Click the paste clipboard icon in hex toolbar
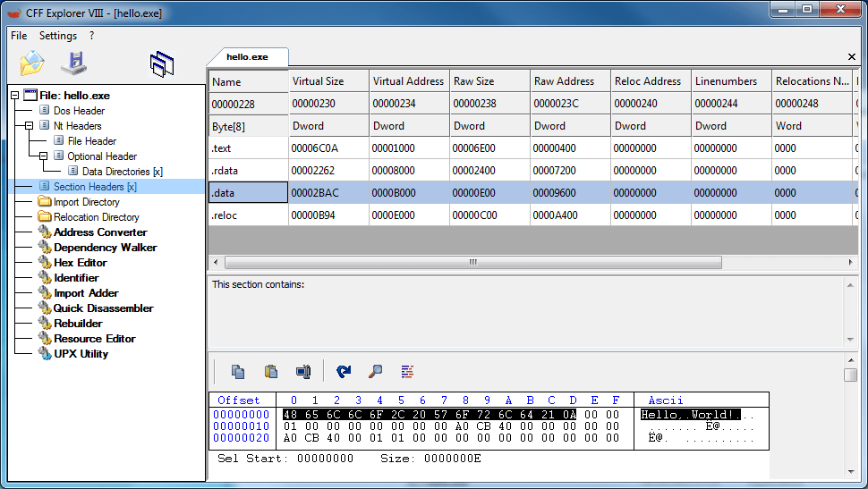 [x=271, y=372]
